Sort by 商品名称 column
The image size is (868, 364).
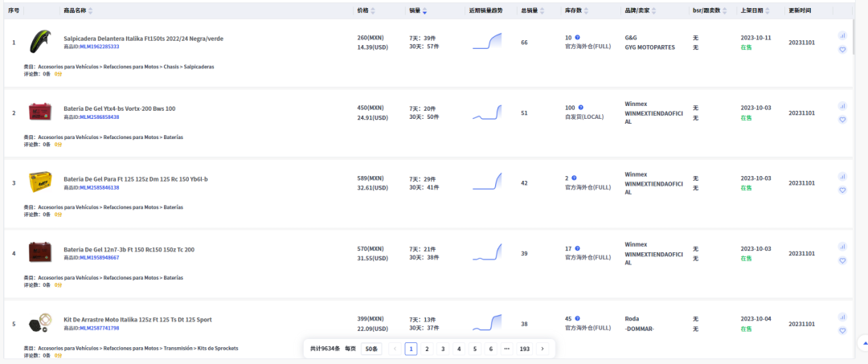90,10
